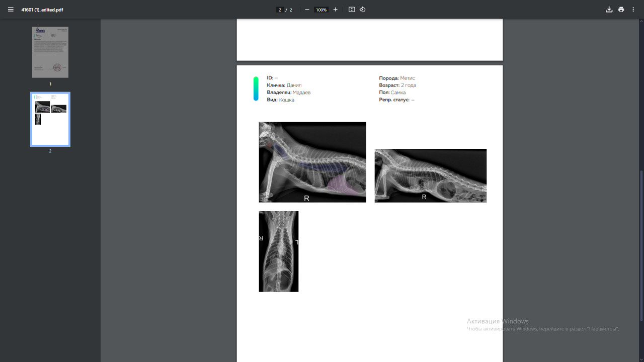Click the current page number field

point(280,10)
